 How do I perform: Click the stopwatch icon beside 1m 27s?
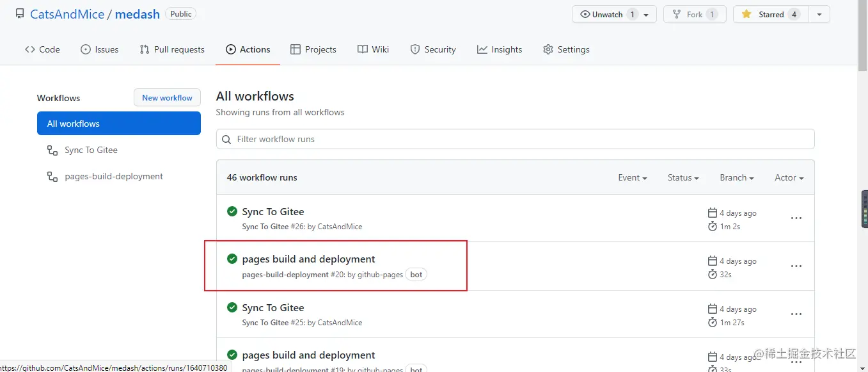[x=713, y=322]
